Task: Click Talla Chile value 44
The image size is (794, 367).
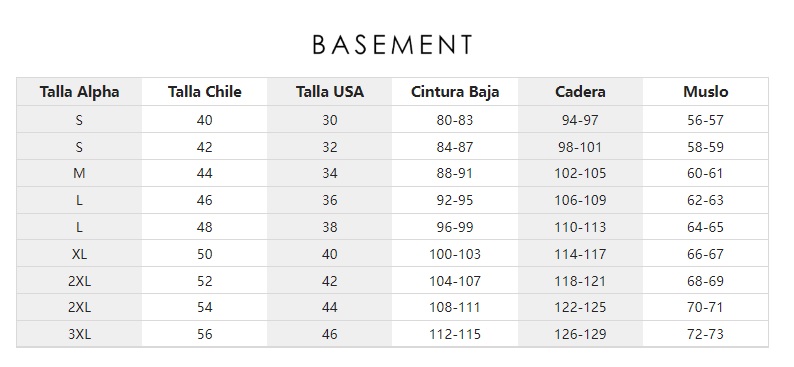Action: click(205, 173)
